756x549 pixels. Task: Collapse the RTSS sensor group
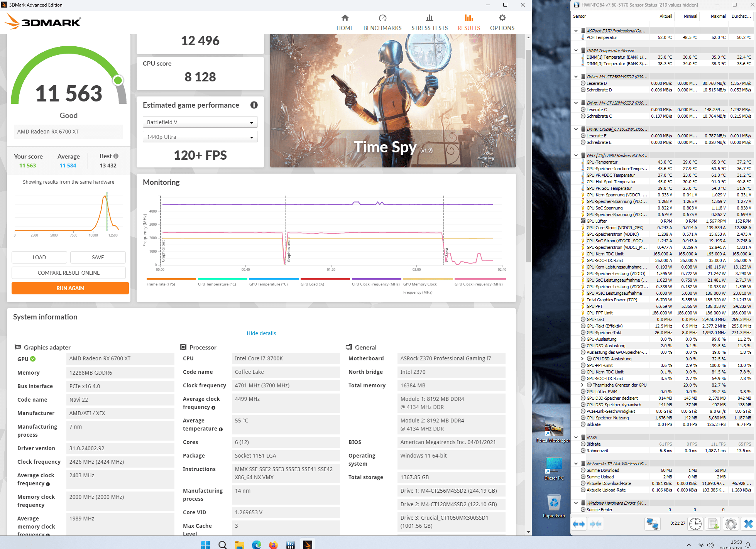coord(576,438)
